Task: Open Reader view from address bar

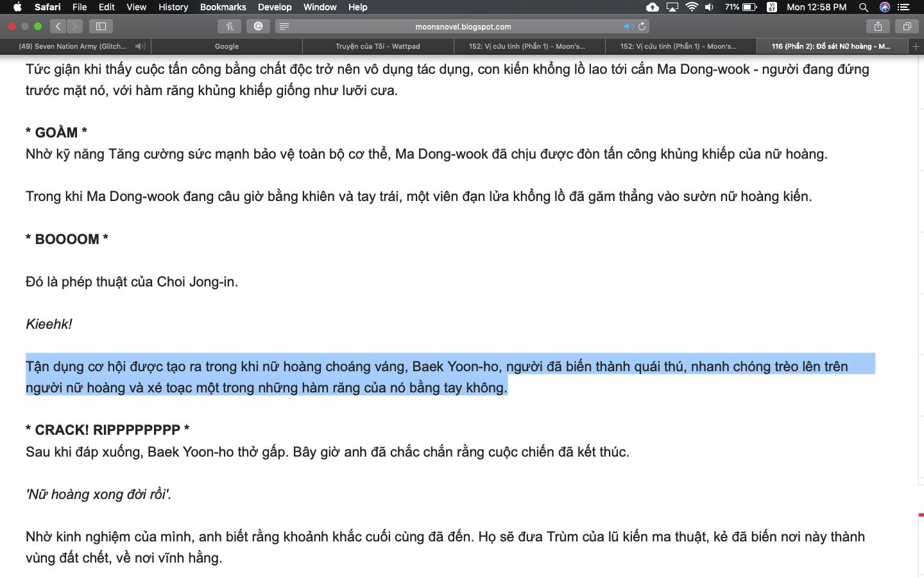Action: (x=284, y=26)
